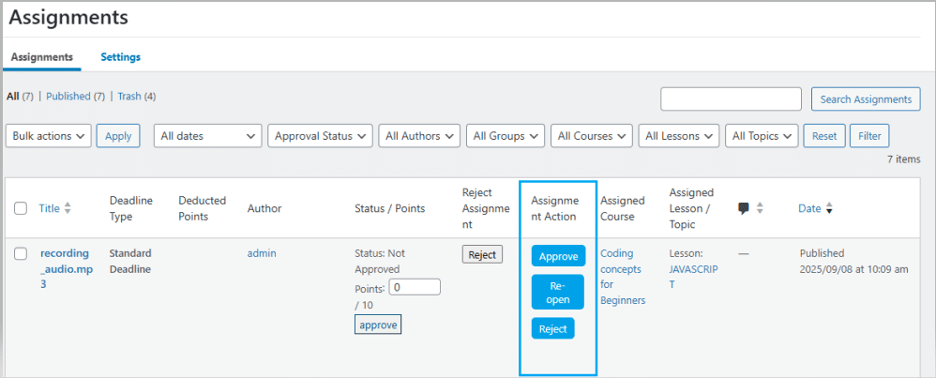Sort by the Date column header

(x=809, y=208)
